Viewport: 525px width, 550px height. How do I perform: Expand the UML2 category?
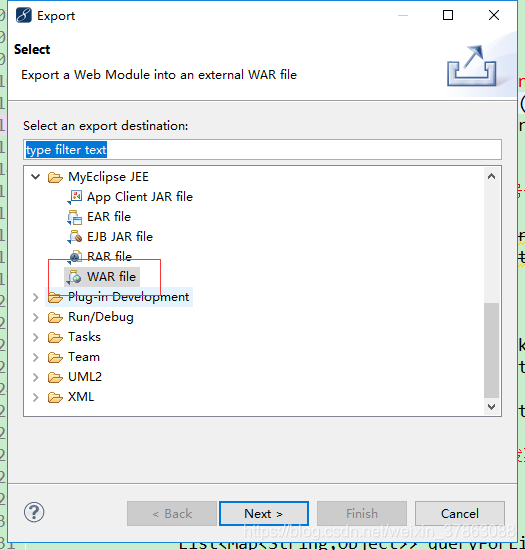pyautogui.click(x=35, y=377)
